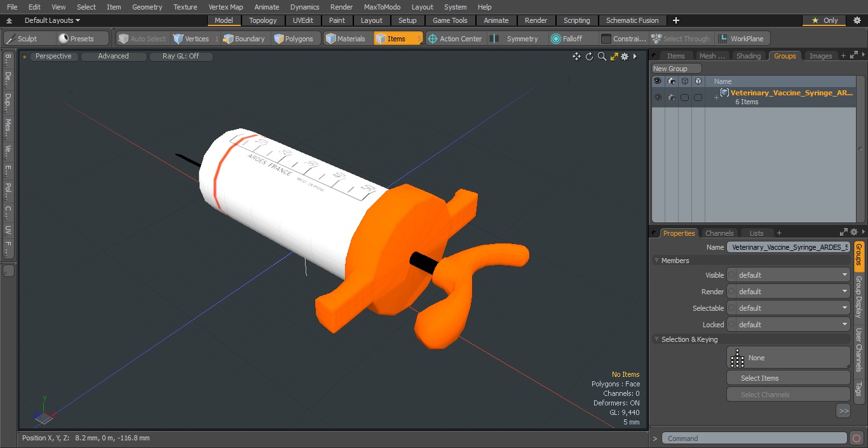Click the mesh icon of Veterinary_Vaccine_Syringe group
868x448 pixels.
(x=724, y=93)
